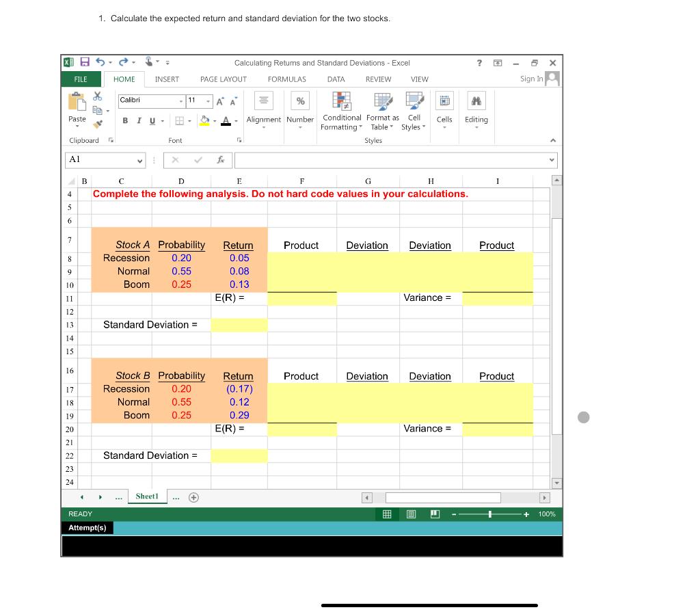Click the Sign In link
The width and height of the screenshot is (700, 612).
531,79
